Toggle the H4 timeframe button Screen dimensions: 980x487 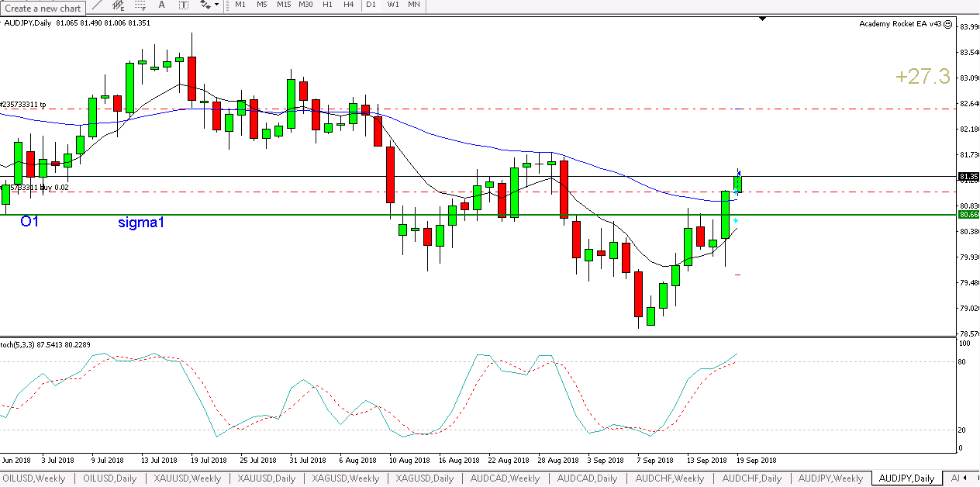[x=349, y=5]
